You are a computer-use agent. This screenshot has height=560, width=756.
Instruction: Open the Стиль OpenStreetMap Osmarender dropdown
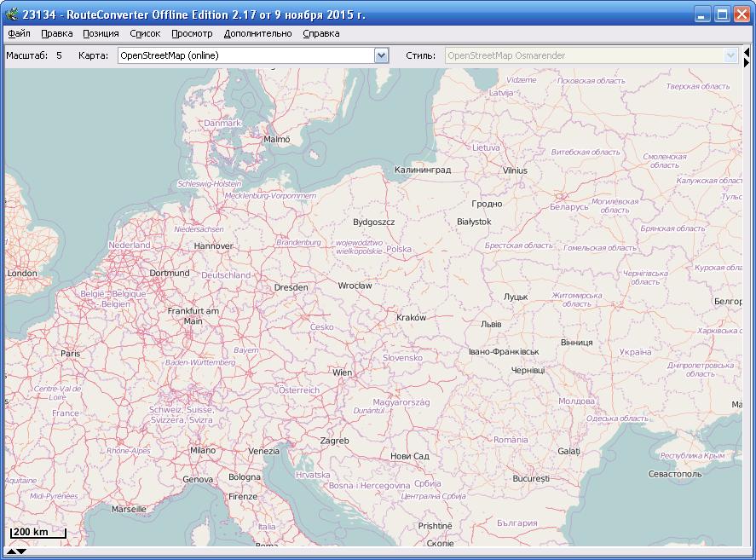592,55
